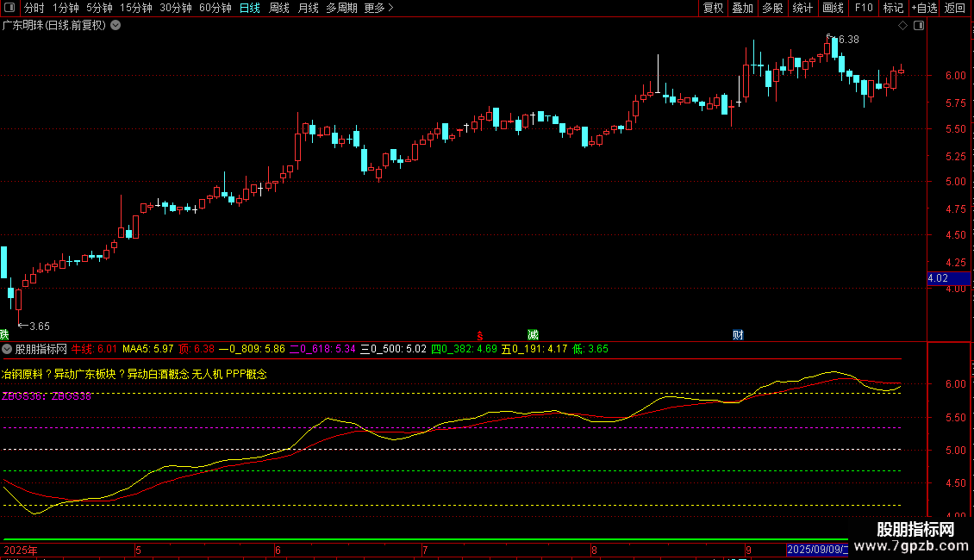
Task: Select the 5分钟 period
Action: pyautogui.click(x=99, y=8)
